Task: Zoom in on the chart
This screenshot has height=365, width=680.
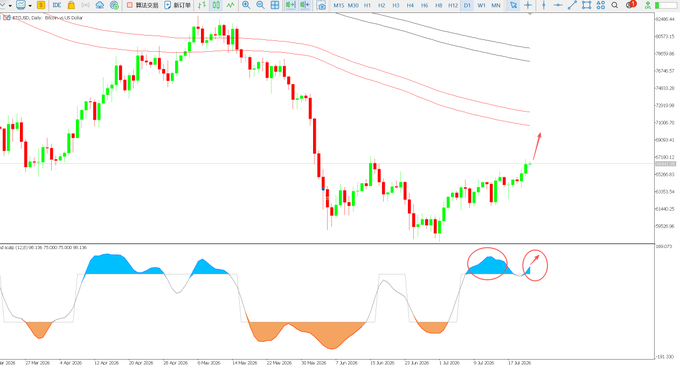Action: coord(246,5)
